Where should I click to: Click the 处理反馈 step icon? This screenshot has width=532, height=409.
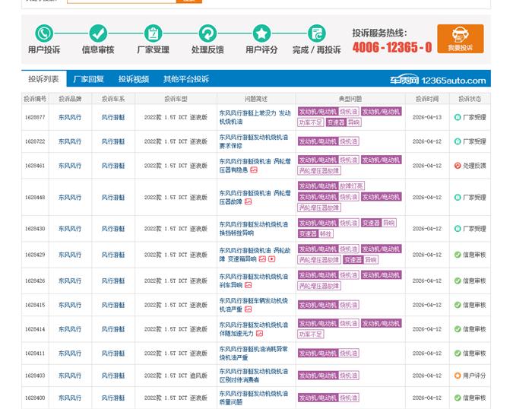click(x=207, y=33)
